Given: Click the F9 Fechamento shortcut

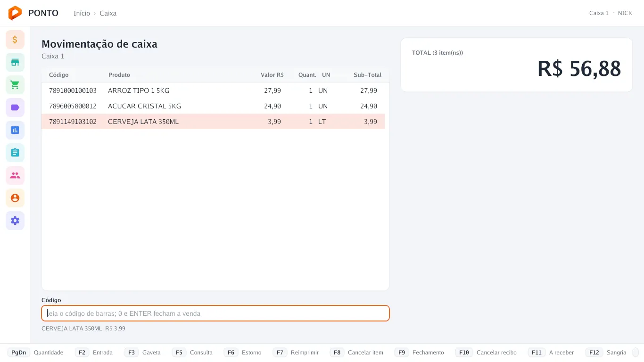Looking at the screenshot, I should pyautogui.click(x=419, y=353).
